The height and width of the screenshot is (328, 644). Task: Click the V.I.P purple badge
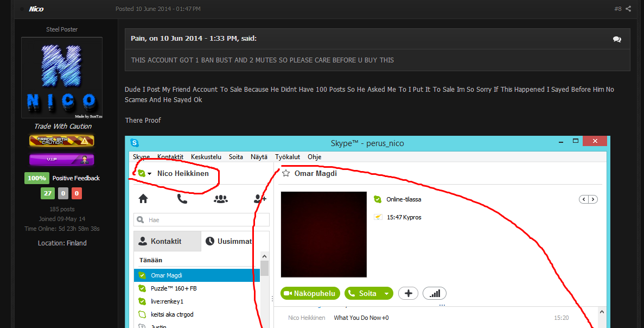tap(62, 160)
